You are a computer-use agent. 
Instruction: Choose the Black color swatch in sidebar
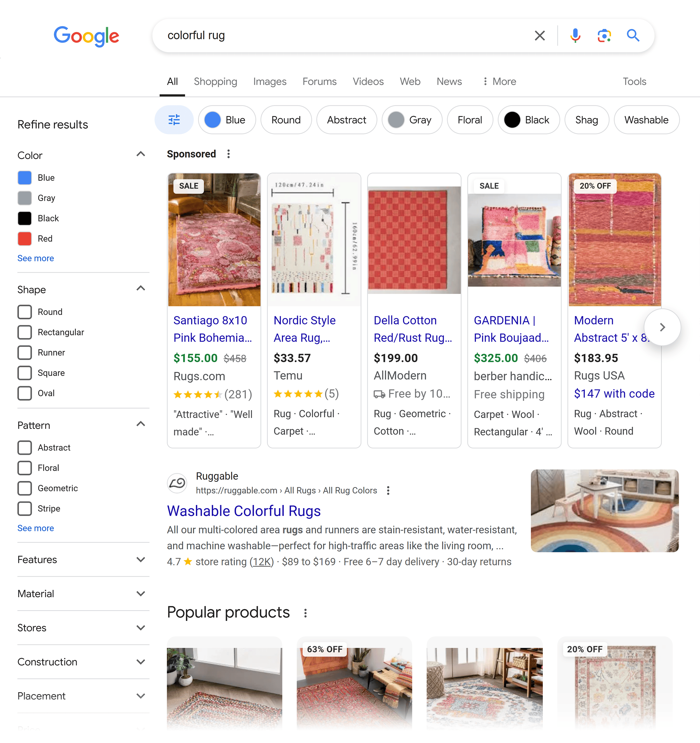[25, 218]
